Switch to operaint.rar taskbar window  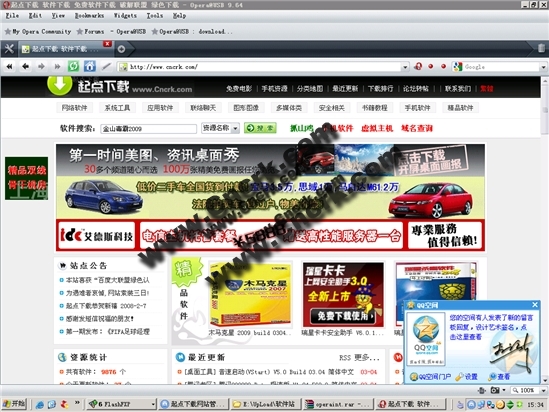coord(338,404)
